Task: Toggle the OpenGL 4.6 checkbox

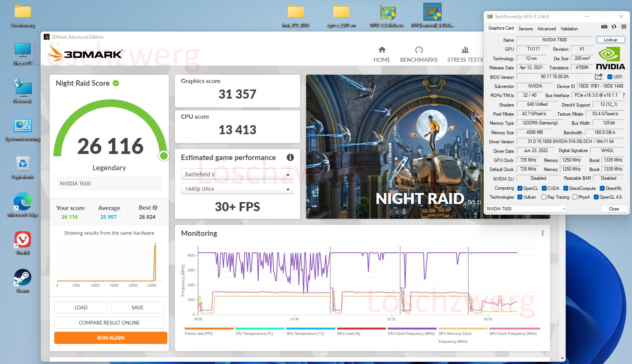Action: click(596, 197)
